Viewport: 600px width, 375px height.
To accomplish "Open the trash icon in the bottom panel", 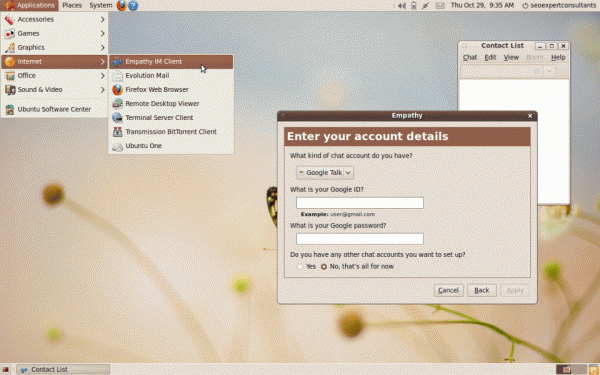I will pos(593,370).
